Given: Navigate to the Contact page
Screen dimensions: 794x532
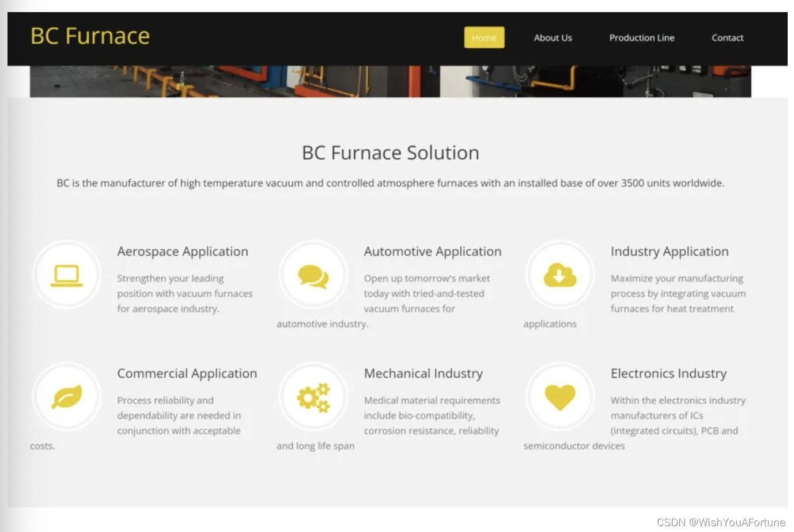Looking at the screenshot, I should point(728,37).
